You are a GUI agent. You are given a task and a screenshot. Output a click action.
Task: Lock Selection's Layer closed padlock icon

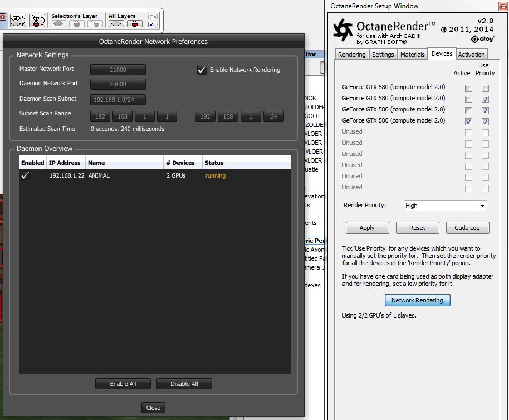[x=77, y=24]
